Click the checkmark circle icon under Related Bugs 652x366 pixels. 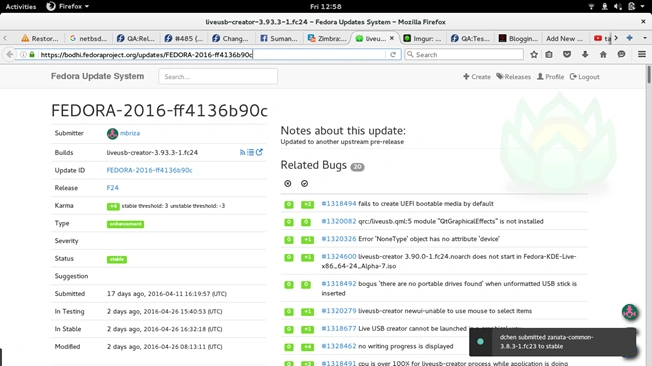pyautogui.click(x=304, y=183)
